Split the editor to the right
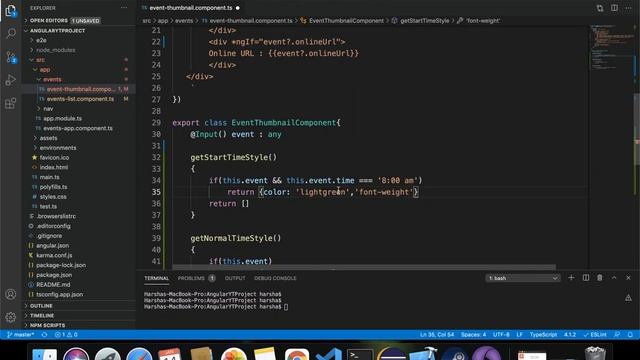This screenshot has width=640, height=360. coord(614,8)
